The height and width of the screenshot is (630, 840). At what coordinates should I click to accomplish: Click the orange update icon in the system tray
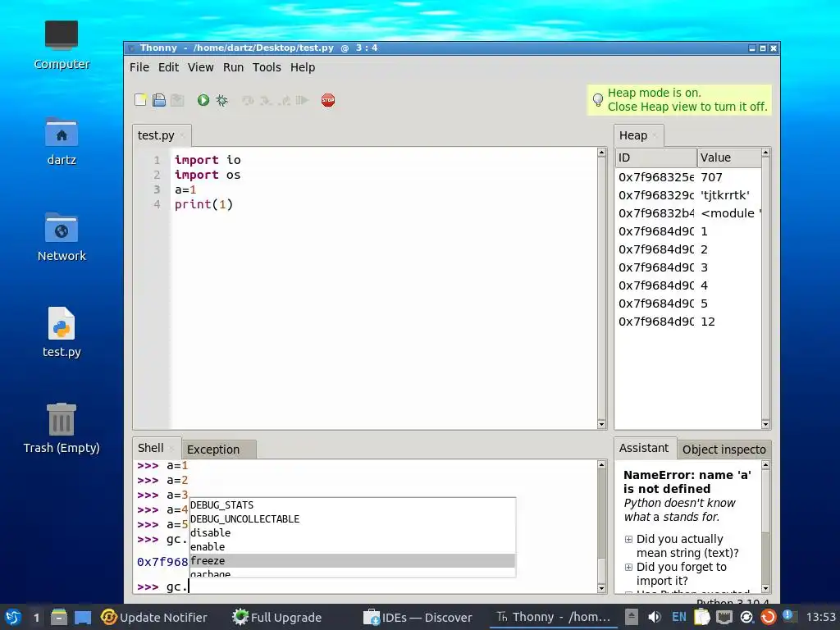click(x=768, y=617)
